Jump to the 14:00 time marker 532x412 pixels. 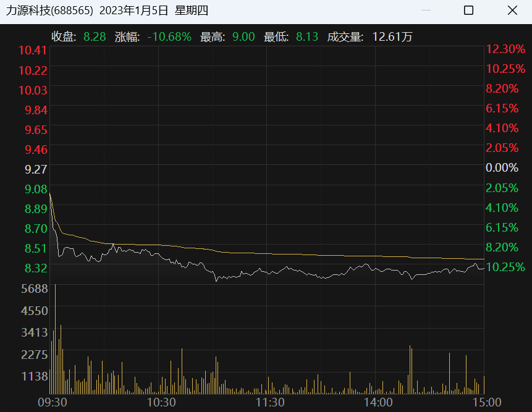coord(378,403)
